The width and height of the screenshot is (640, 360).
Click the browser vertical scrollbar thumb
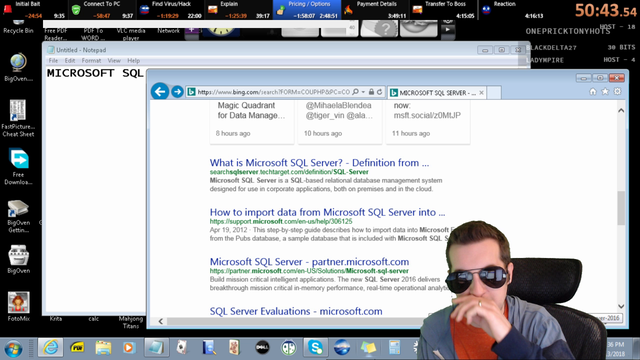[x=621, y=207]
